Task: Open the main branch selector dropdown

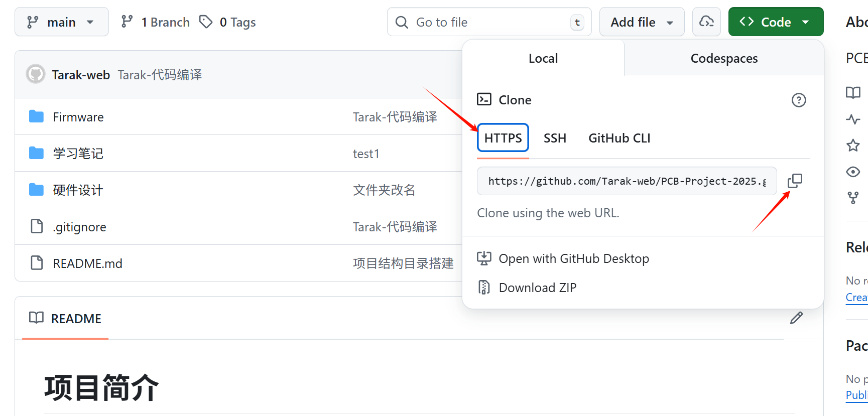Action: coord(62,22)
